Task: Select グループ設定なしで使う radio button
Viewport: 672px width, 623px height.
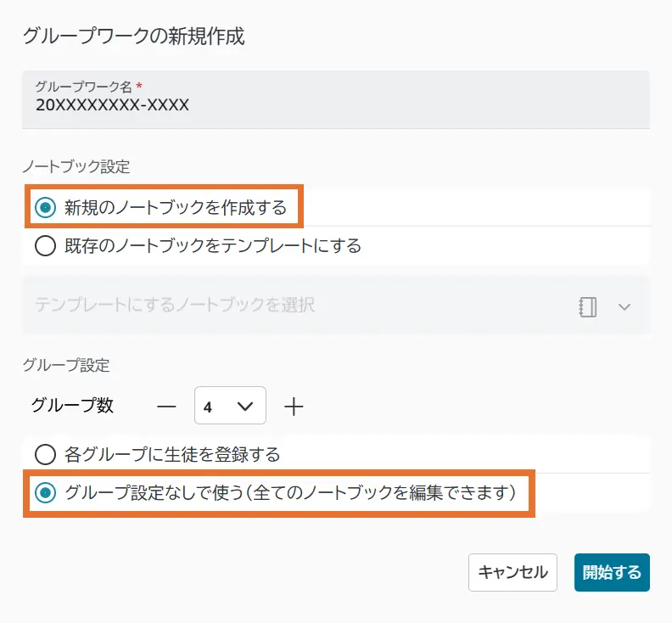Action: 46,492
